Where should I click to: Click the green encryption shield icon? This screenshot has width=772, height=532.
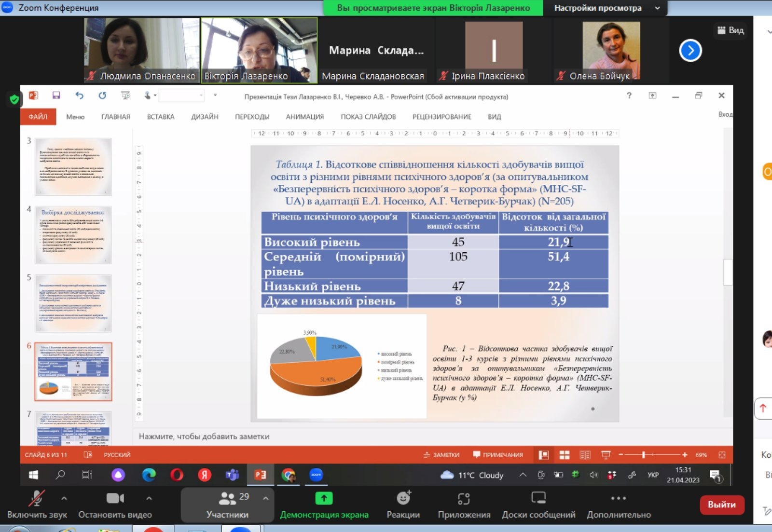(x=14, y=99)
